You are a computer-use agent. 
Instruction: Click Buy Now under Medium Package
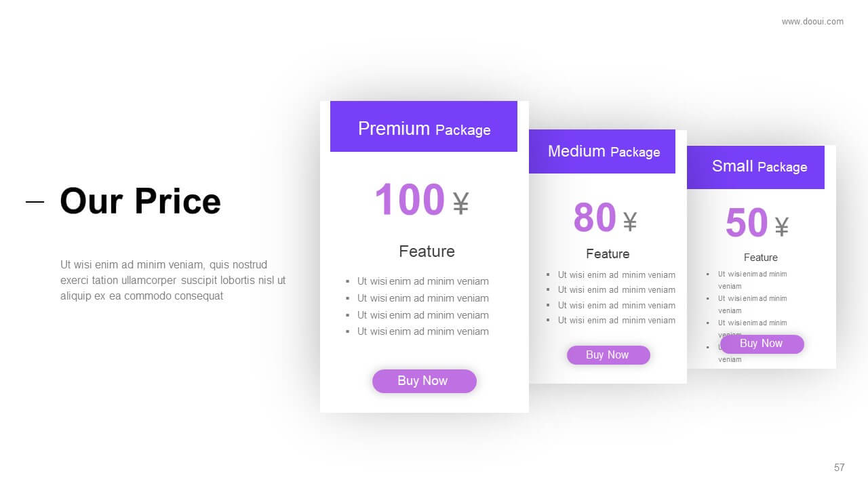tap(608, 355)
